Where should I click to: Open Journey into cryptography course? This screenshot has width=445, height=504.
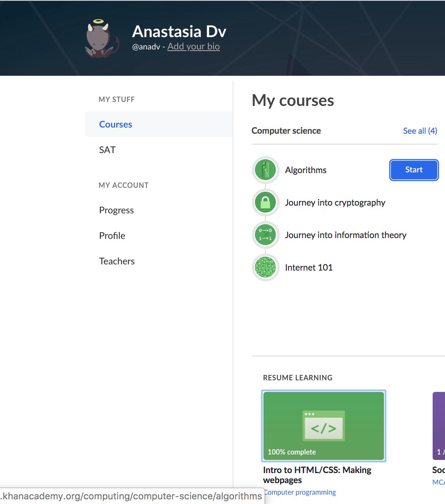click(x=335, y=203)
